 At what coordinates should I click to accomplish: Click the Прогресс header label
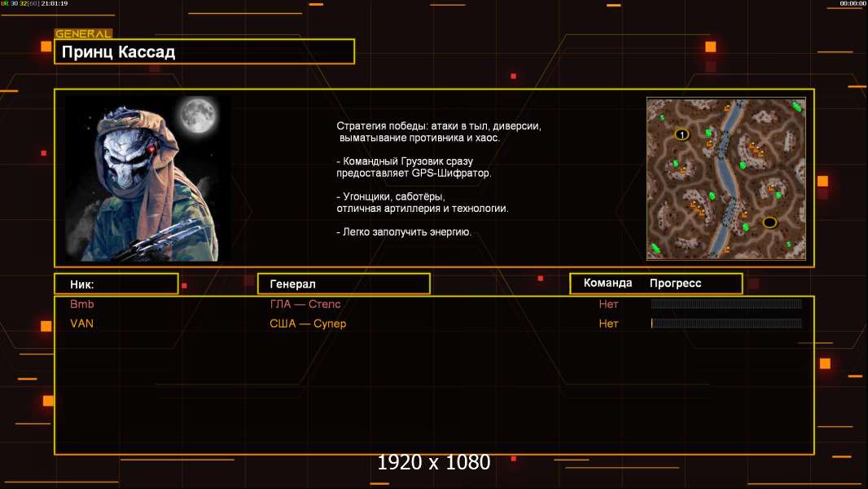(x=675, y=283)
